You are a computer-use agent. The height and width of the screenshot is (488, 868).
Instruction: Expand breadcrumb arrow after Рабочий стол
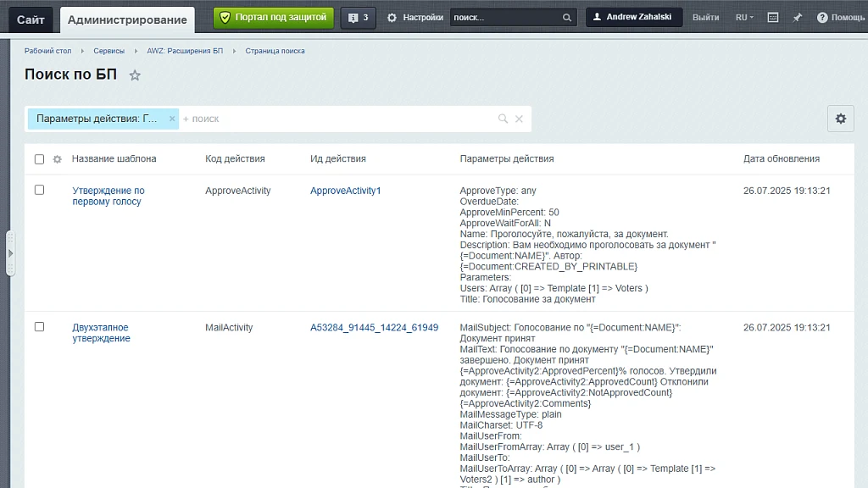click(82, 51)
